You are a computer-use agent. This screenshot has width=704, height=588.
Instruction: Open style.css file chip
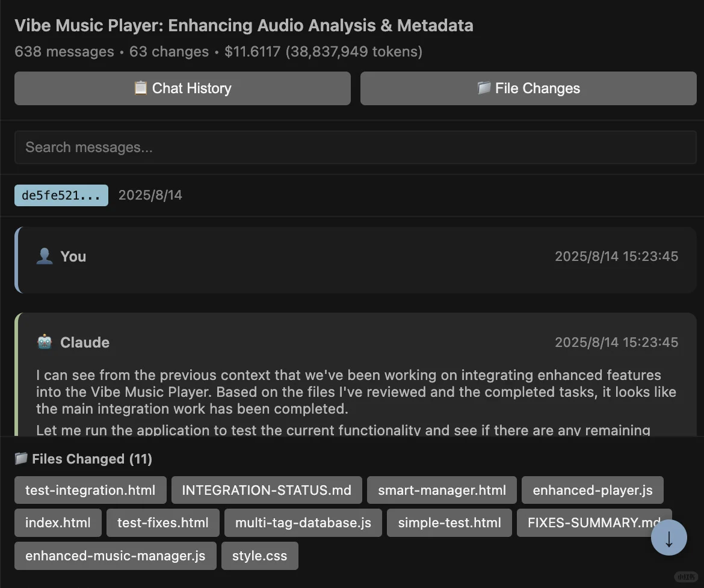[x=259, y=556]
